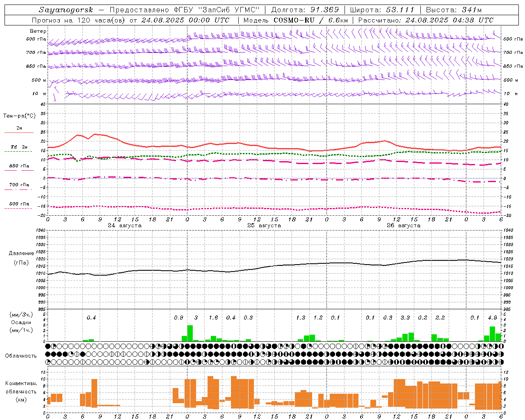The image size is (525, 420).
Task: Select the 'Предоставлено ФГБУ "ЗапСиб УГМС"' provider text
Action: 185,10
